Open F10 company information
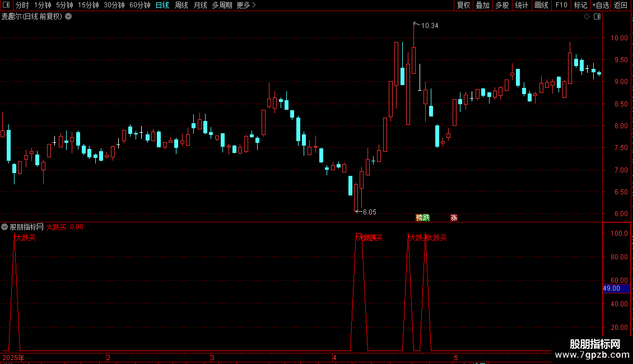This screenshot has height=364, width=633. 561,5
